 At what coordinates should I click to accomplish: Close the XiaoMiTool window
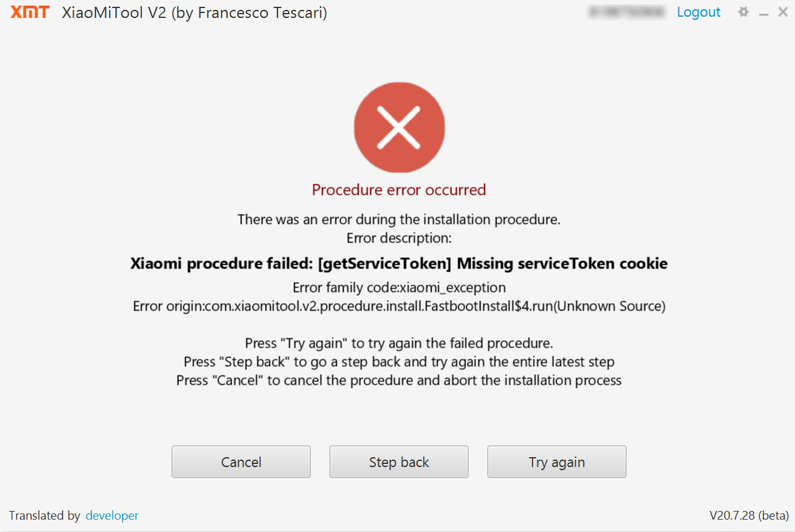pos(783,12)
